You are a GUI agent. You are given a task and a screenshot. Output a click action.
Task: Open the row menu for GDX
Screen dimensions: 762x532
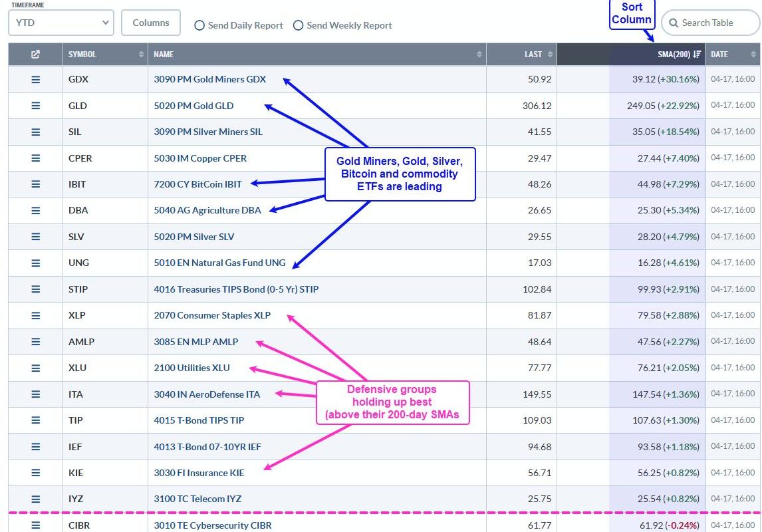point(35,79)
